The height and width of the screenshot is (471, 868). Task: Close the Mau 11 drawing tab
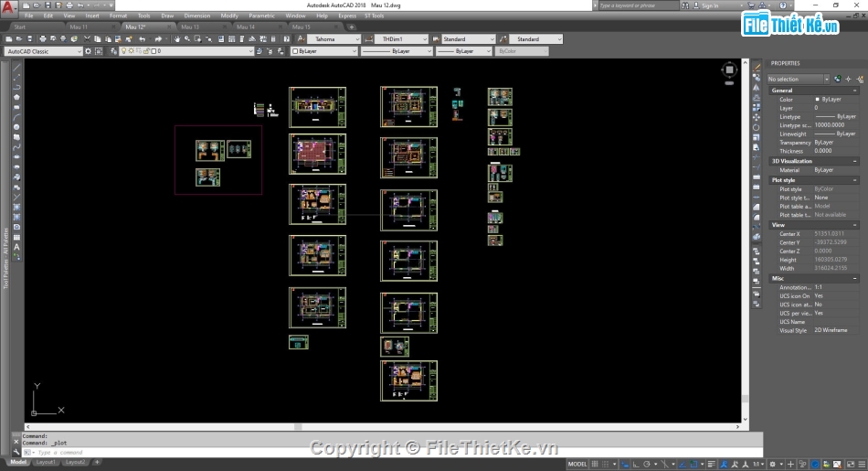[113, 27]
